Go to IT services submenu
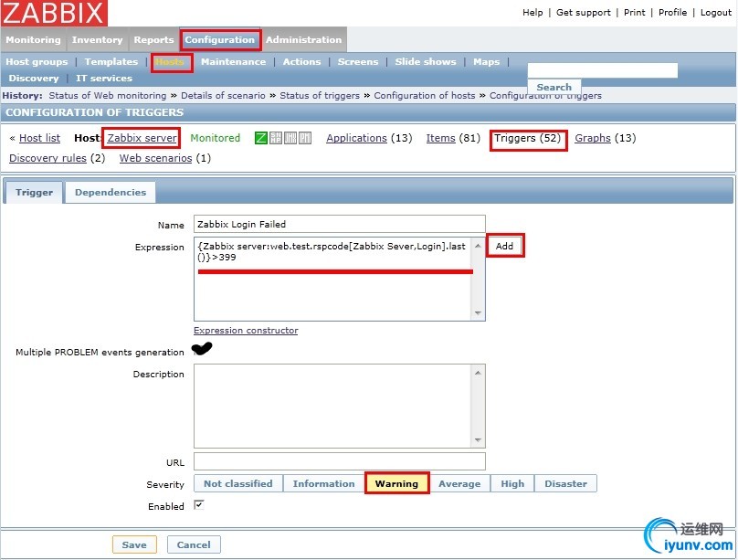738x560 pixels. pos(104,79)
